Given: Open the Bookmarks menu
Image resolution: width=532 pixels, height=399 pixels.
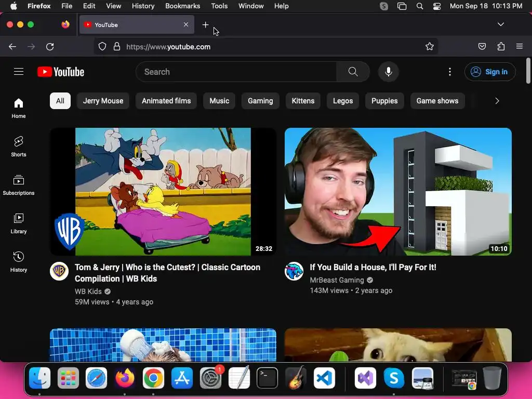Looking at the screenshot, I should click(x=182, y=6).
